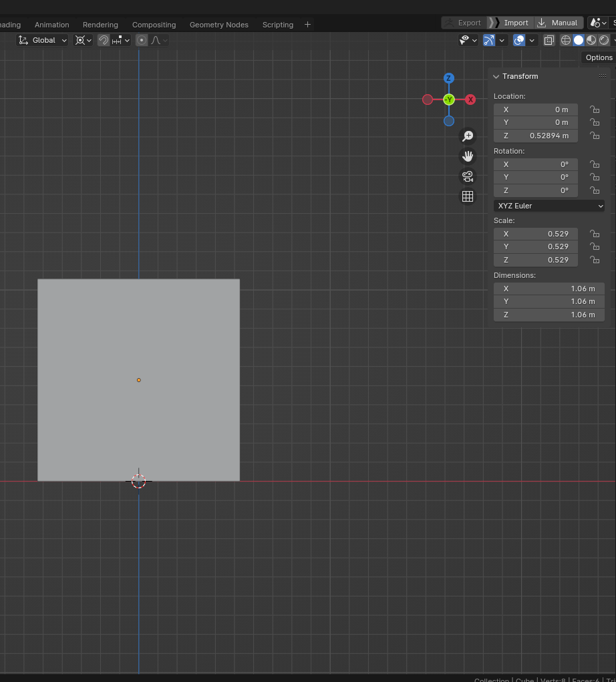Click the red X axis on the gizmo
616x682 pixels.
[470, 100]
